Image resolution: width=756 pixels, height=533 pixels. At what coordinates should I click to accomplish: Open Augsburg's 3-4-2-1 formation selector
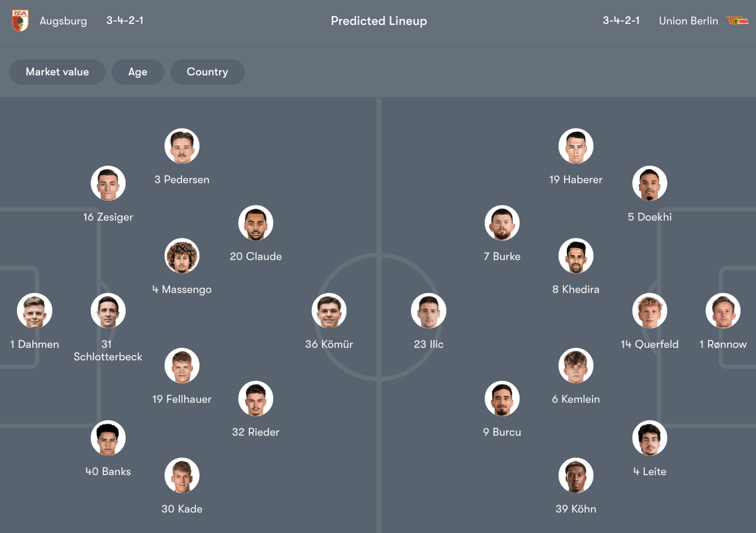click(x=125, y=21)
